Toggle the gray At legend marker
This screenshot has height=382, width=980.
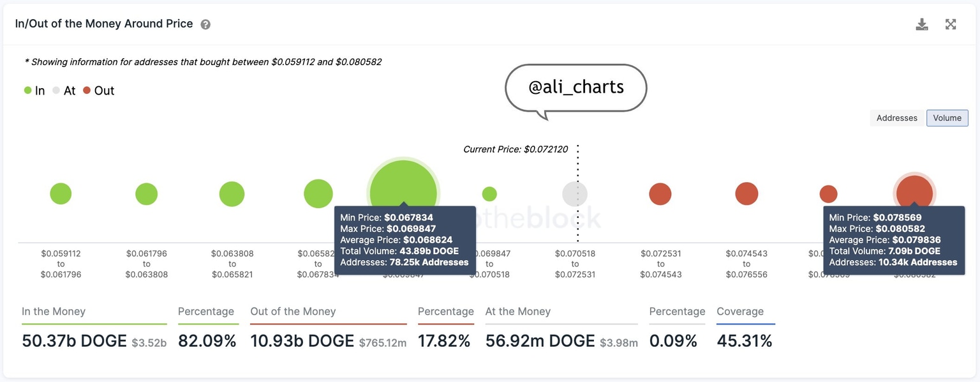[56, 90]
